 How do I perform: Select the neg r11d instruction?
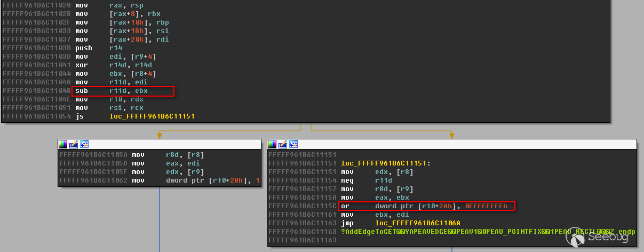coord(367,180)
